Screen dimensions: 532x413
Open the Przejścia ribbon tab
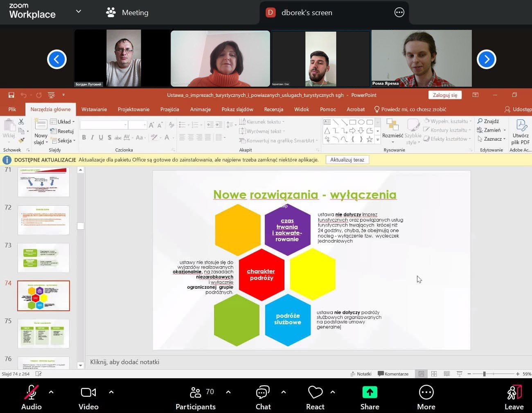click(169, 109)
